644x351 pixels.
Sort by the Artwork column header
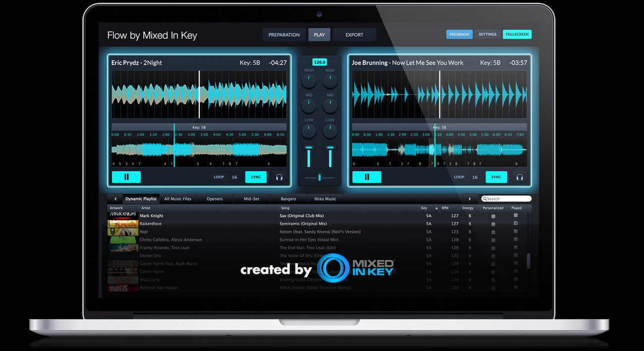123,208
